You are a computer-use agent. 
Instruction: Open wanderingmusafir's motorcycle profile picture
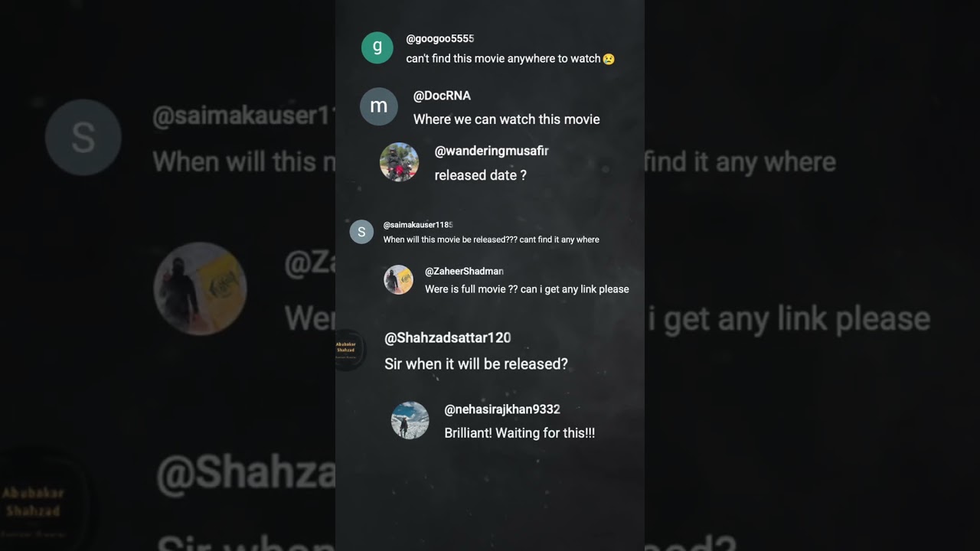click(x=400, y=162)
